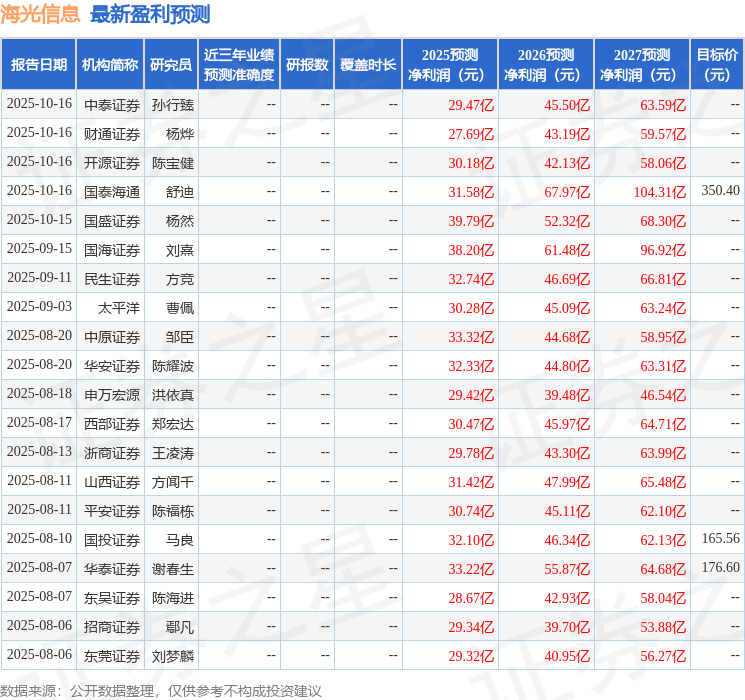Click the 2025预测净利润 column header
Image resolution: width=745 pixels, height=700 pixels.
point(450,64)
